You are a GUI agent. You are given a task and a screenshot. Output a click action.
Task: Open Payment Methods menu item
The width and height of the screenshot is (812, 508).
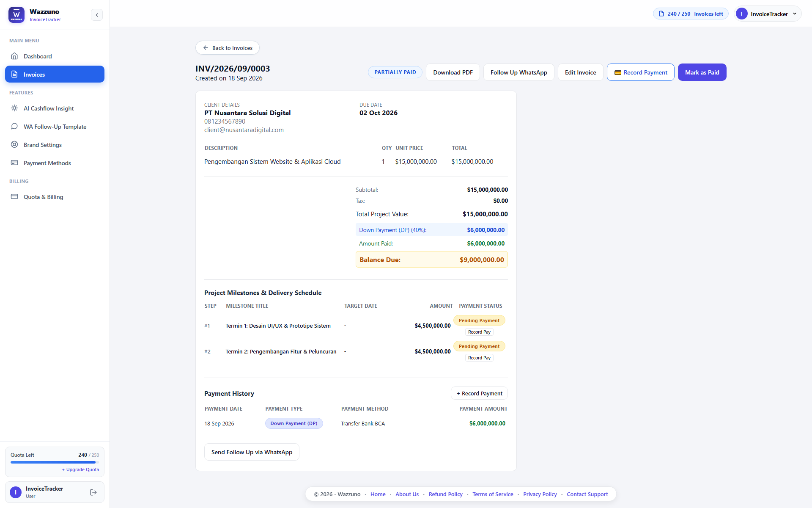[55, 163]
